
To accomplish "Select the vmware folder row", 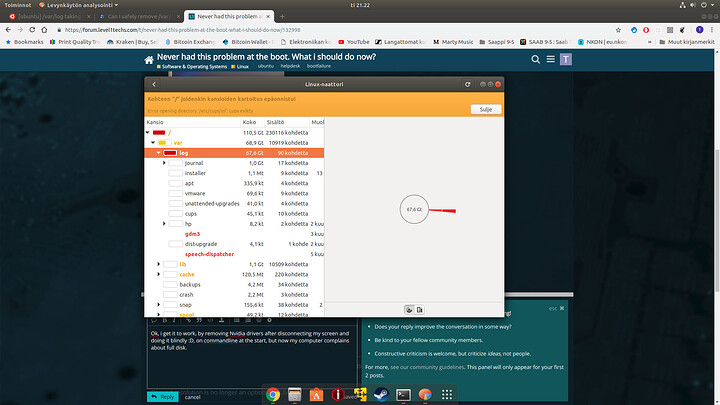I will point(234,193).
